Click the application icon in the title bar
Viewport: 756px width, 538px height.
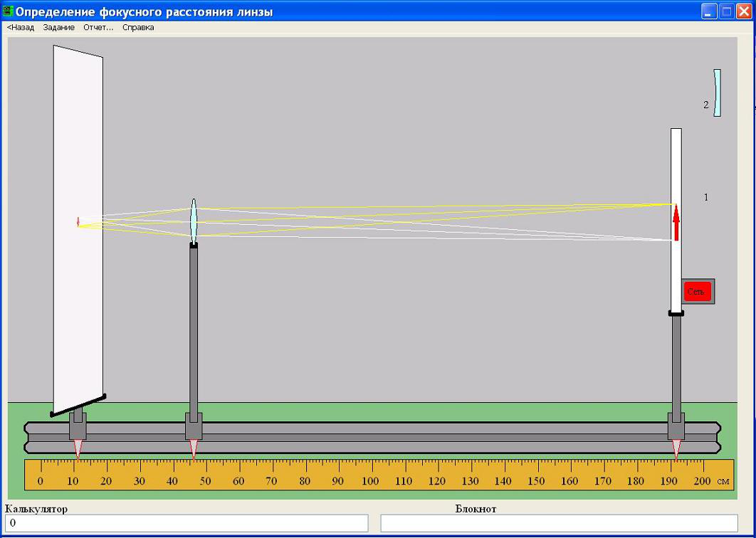pos(9,12)
